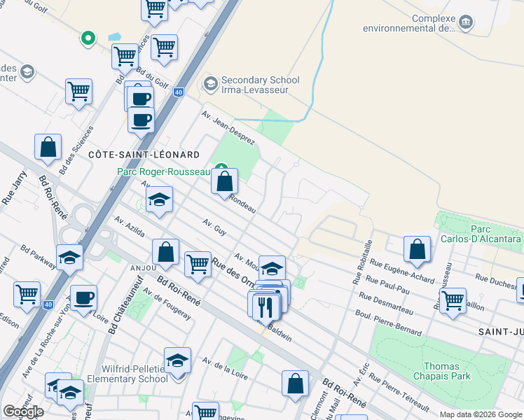Open Secondary School Irma-Levasseur label

click(261, 85)
